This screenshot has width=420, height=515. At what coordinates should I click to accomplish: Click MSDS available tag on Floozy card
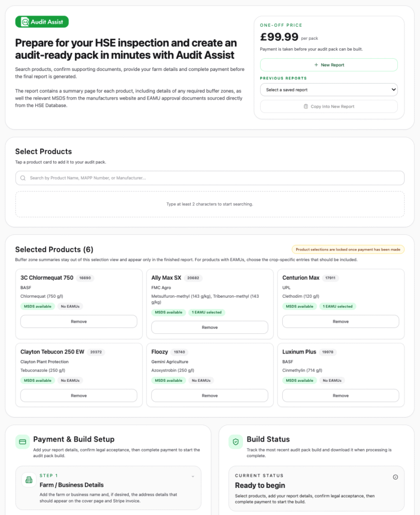(169, 380)
